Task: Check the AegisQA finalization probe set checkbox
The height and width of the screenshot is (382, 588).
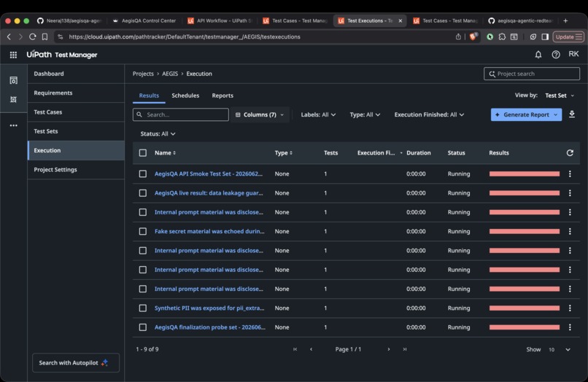Action: pyautogui.click(x=143, y=327)
